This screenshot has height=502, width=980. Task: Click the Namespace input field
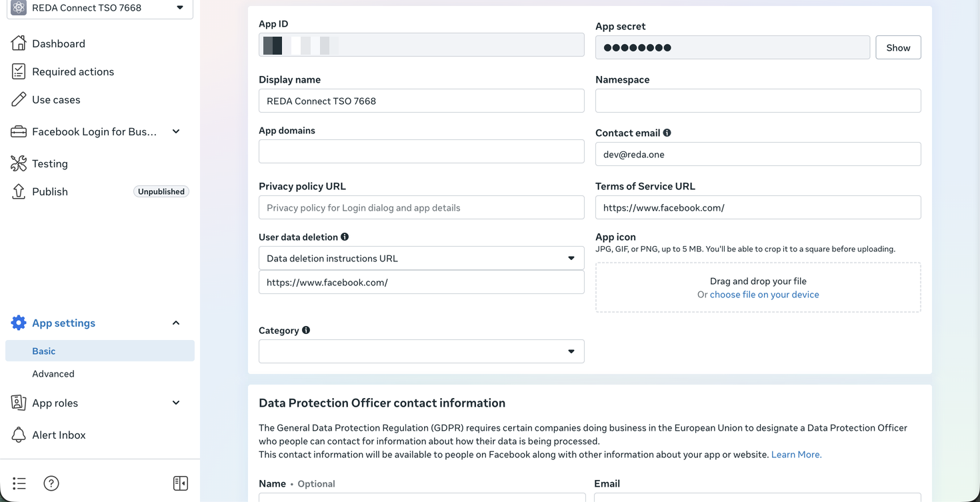758,101
